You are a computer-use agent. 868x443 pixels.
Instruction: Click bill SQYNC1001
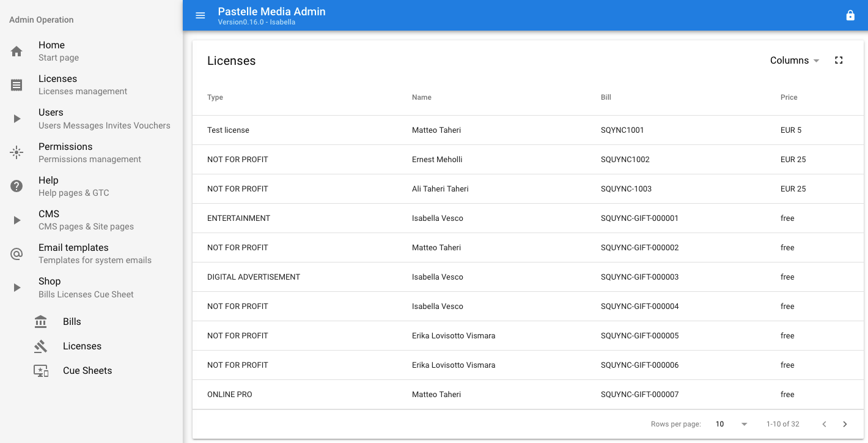(622, 130)
